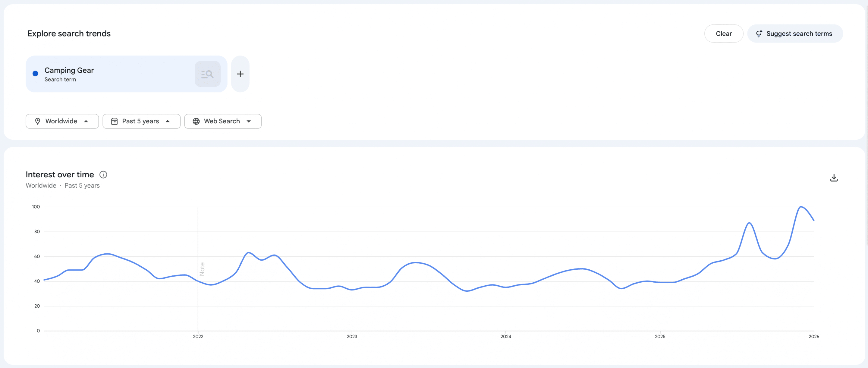Click the location pin icon

(x=38, y=121)
